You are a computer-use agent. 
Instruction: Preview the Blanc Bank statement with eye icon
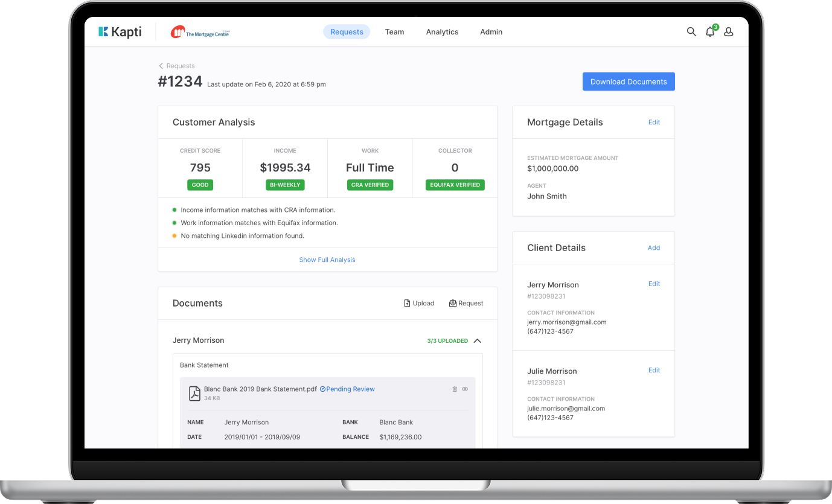(465, 389)
